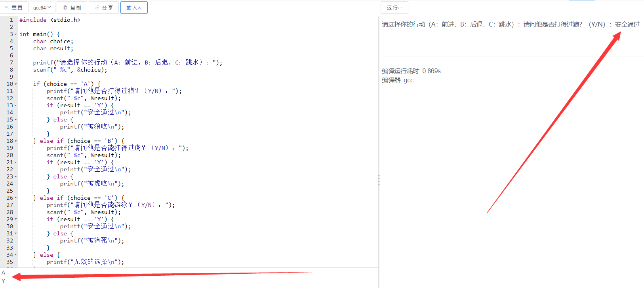
Task: Click the scanf &choice line
Action: [x=70, y=70]
